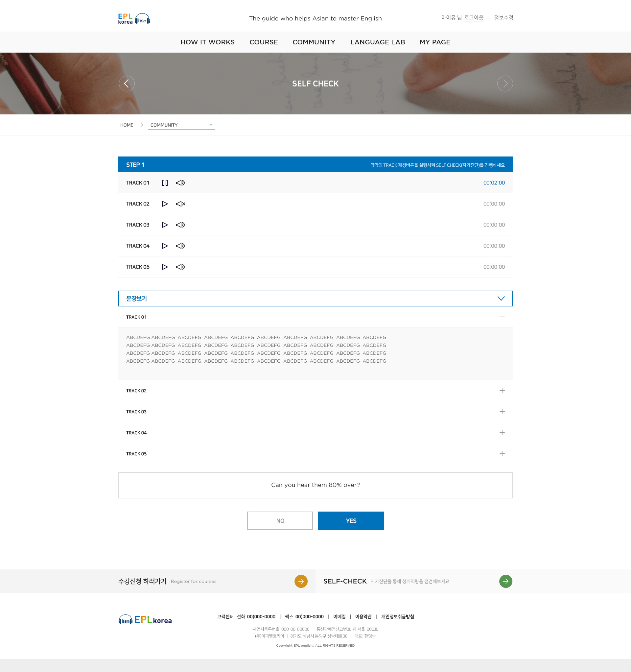Collapse the 문장보기 section chevron
This screenshot has height=672, width=631.
pos(501,299)
